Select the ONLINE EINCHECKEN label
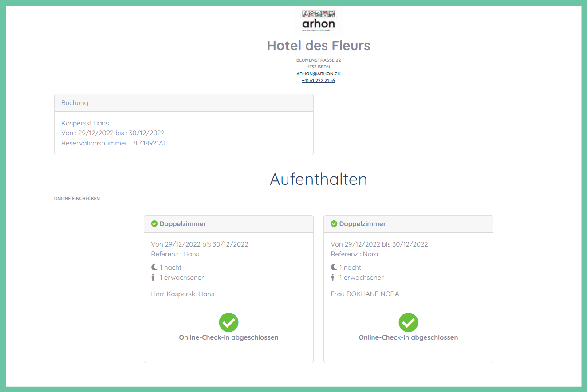The width and height of the screenshot is (587, 392). [x=77, y=199]
